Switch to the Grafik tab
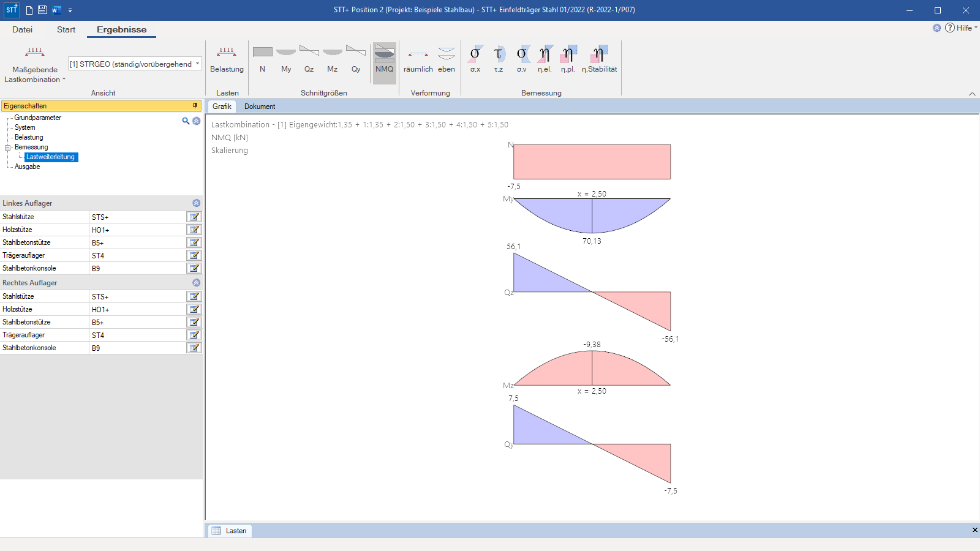The height and width of the screenshot is (551, 980). [222, 106]
